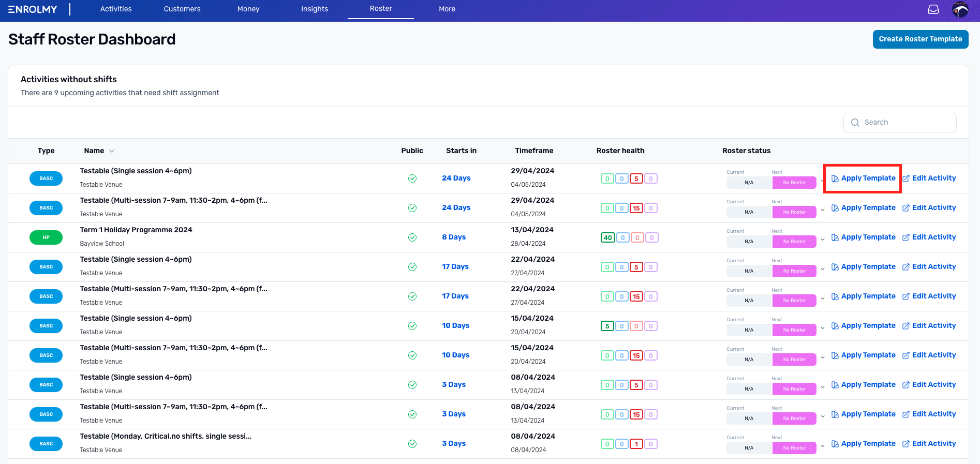Click green 40 health badge in Holiday Programme row

click(x=607, y=237)
